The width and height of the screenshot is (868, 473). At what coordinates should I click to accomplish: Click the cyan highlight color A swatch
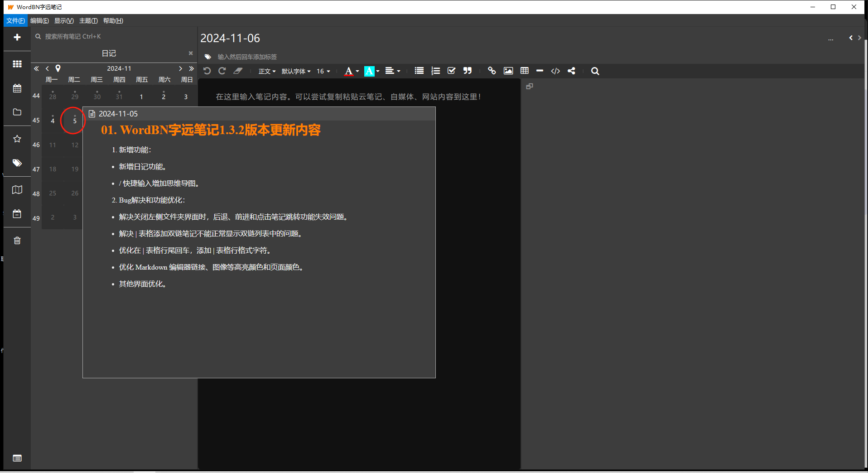point(369,71)
